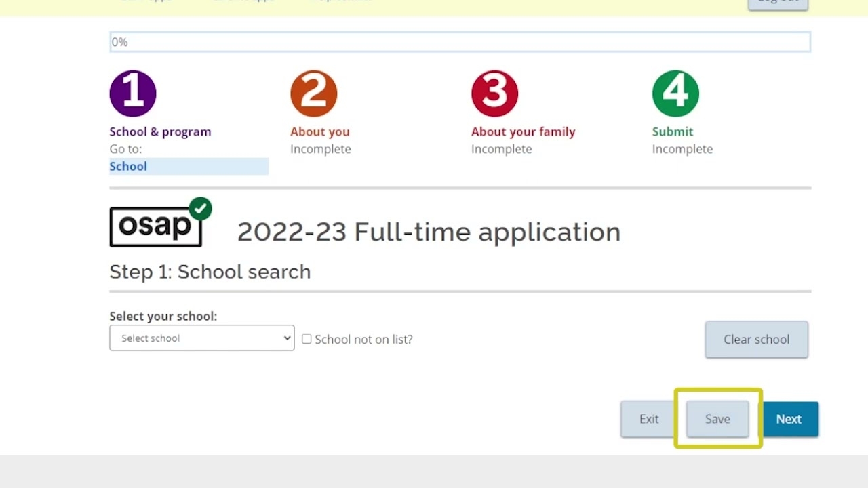868x488 pixels.
Task: Click the Exit button
Action: click(x=649, y=419)
